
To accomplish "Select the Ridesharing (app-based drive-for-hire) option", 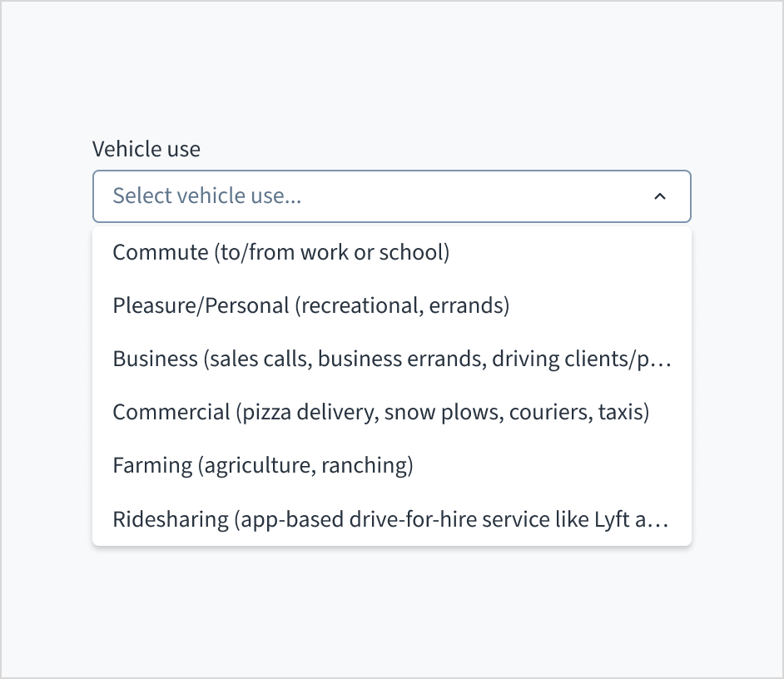I will click(x=391, y=519).
